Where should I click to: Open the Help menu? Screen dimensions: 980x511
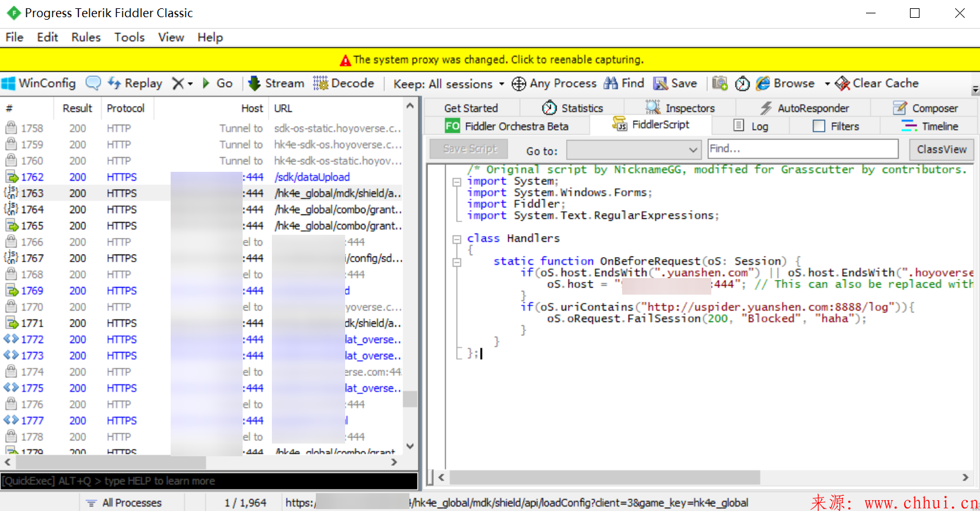tap(210, 37)
